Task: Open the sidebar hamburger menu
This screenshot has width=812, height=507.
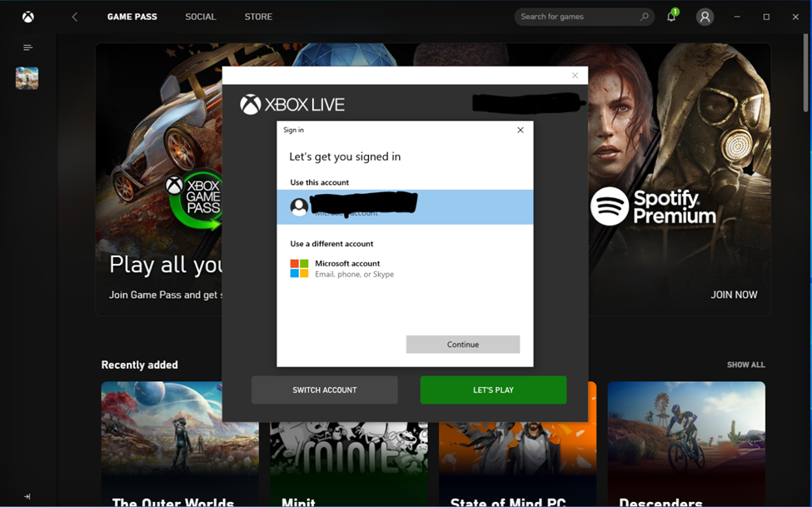Action: [27, 47]
